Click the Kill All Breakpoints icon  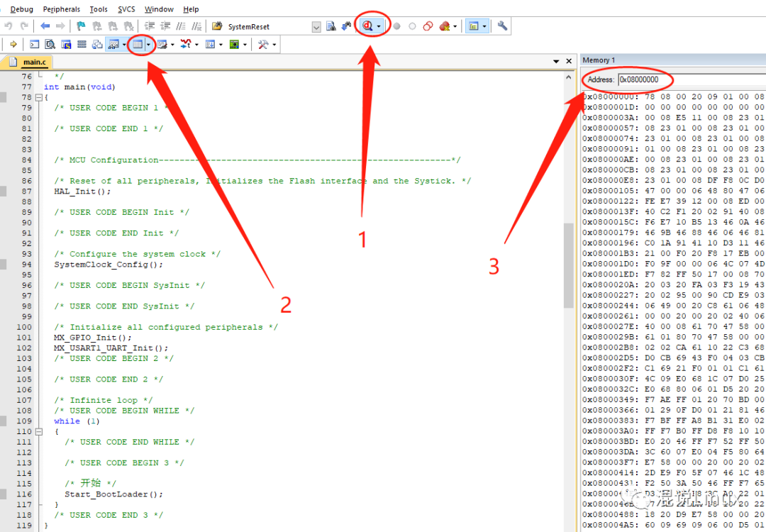click(445, 26)
